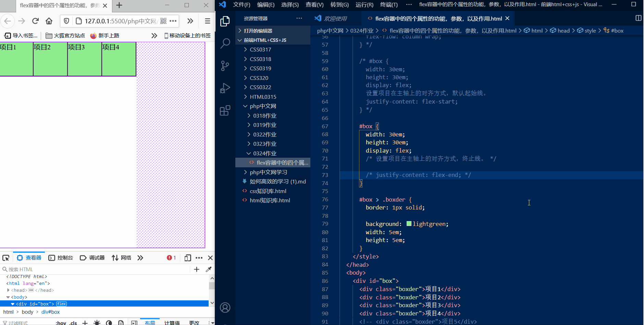Open the Accounts icon in VS Code
The width and height of the screenshot is (644, 325).
pos(225,308)
